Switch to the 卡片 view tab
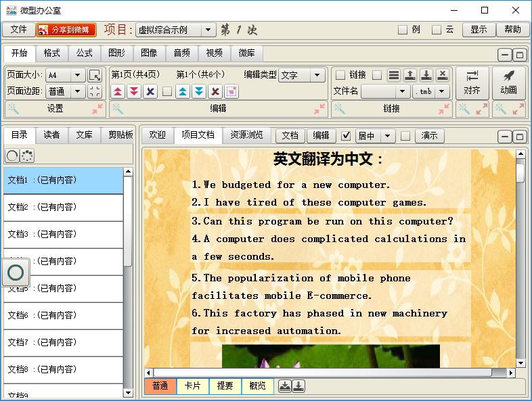Image resolution: width=532 pixels, height=401 pixels. point(193,386)
